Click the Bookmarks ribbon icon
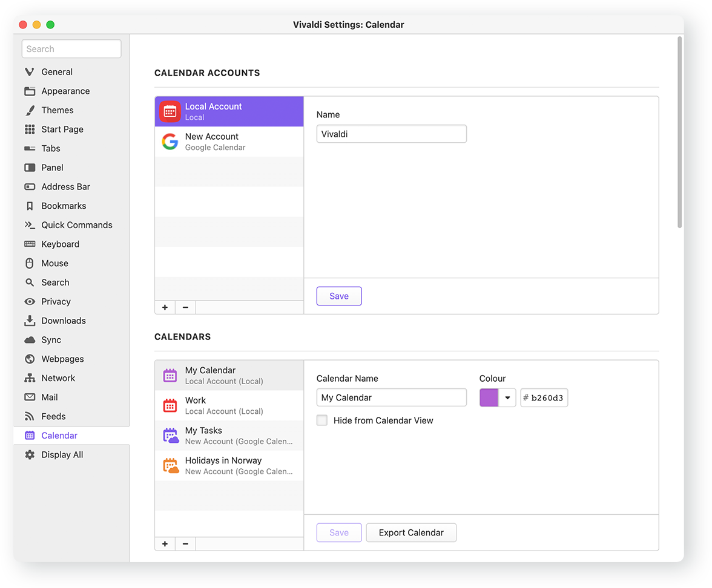 click(x=30, y=206)
